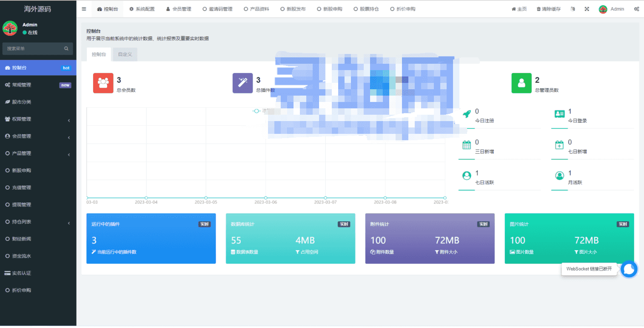
Task: Click the purple magic wand plugins icon
Action: pos(242,83)
